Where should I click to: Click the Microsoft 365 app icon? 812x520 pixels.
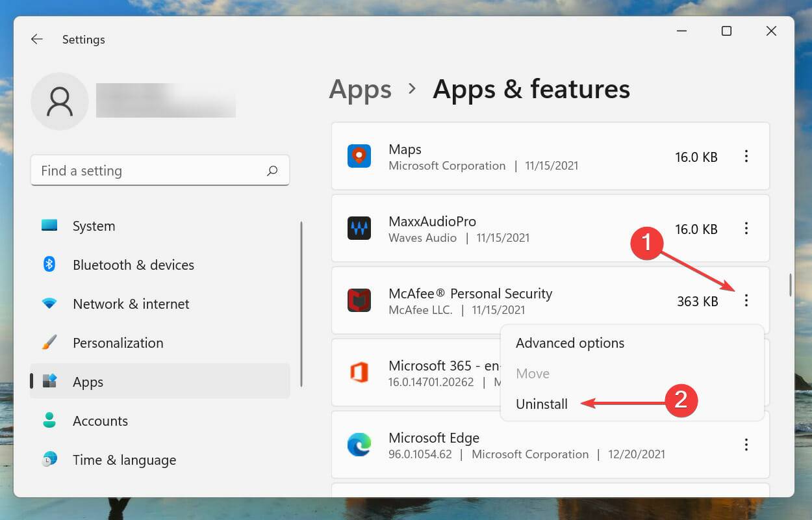359,372
